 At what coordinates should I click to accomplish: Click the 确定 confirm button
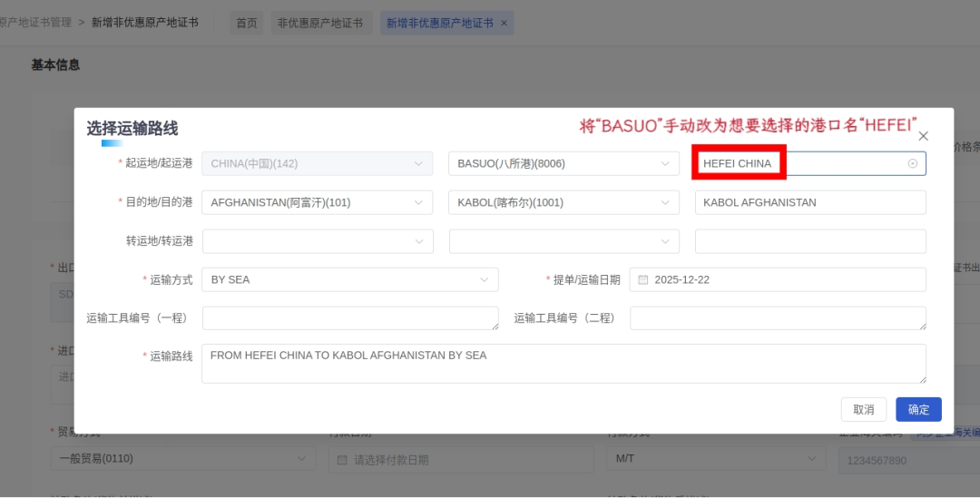[x=918, y=409]
